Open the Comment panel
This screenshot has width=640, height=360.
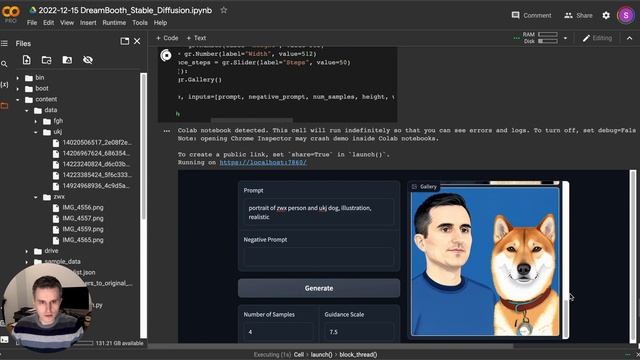pyautogui.click(x=531, y=15)
